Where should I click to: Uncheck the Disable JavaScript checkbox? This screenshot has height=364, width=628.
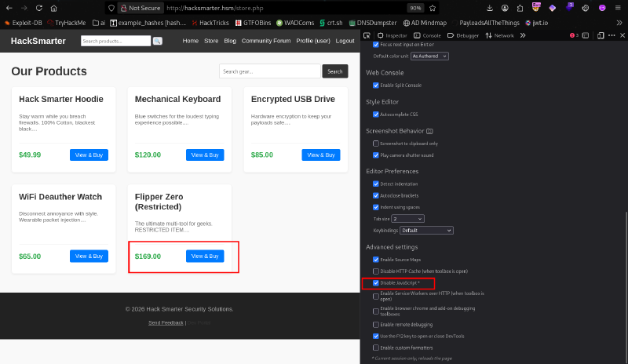pos(376,282)
